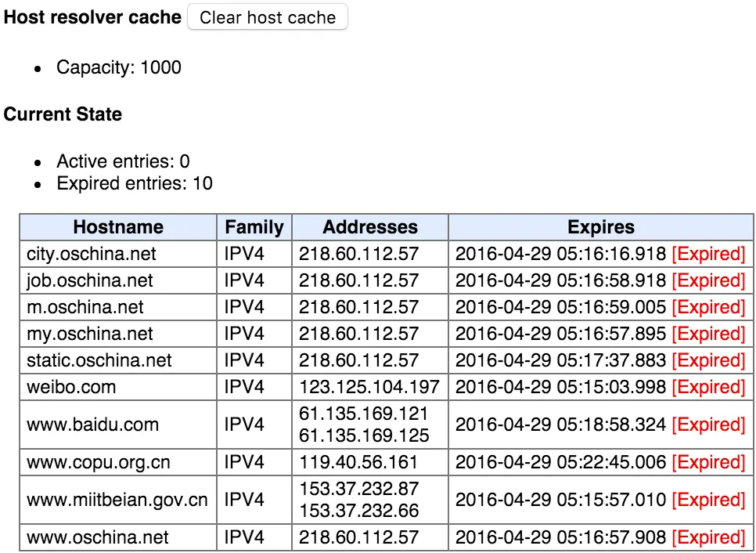This screenshot has width=756, height=553.
Task: Click the Expired label in weibo.com row
Action: tap(708, 387)
